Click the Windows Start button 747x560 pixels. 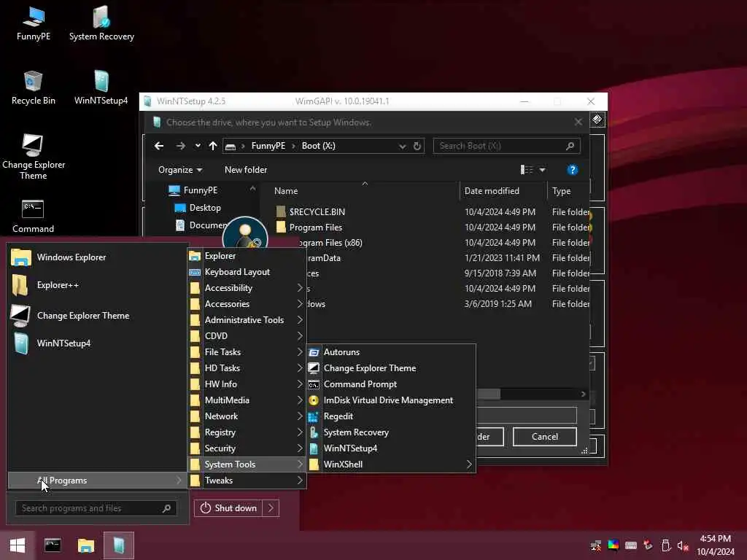[x=18, y=545]
